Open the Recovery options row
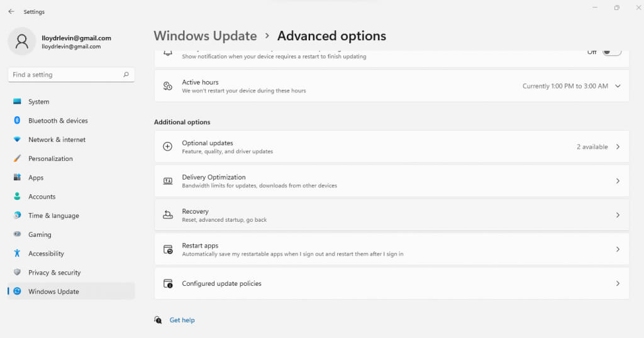 click(x=391, y=215)
